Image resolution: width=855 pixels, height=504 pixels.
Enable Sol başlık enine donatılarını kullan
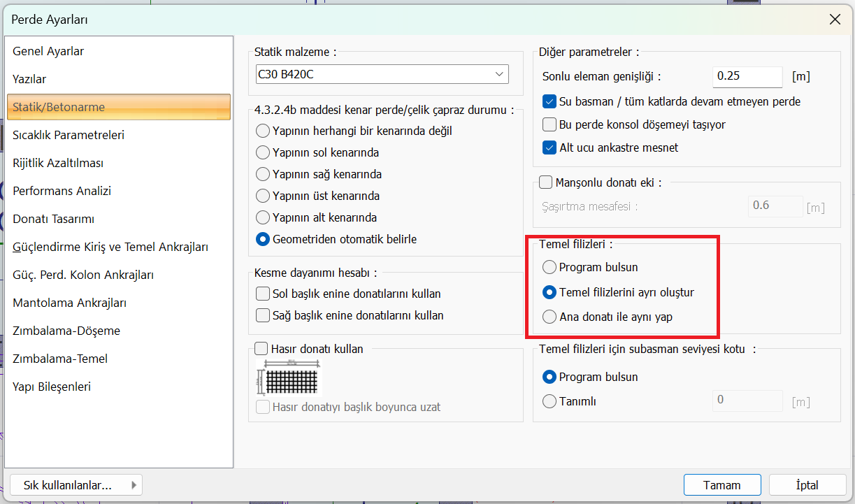(263, 294)
